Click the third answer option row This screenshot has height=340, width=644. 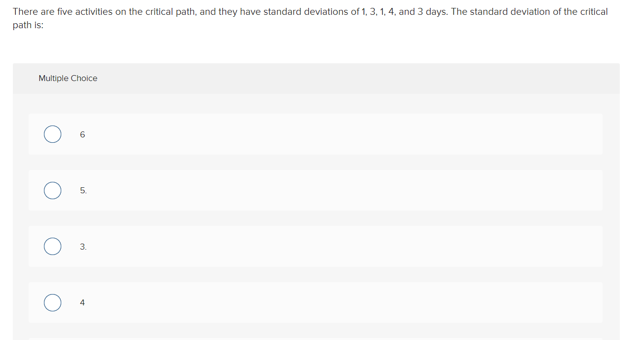pyautogui.click(x=316, y=246)
